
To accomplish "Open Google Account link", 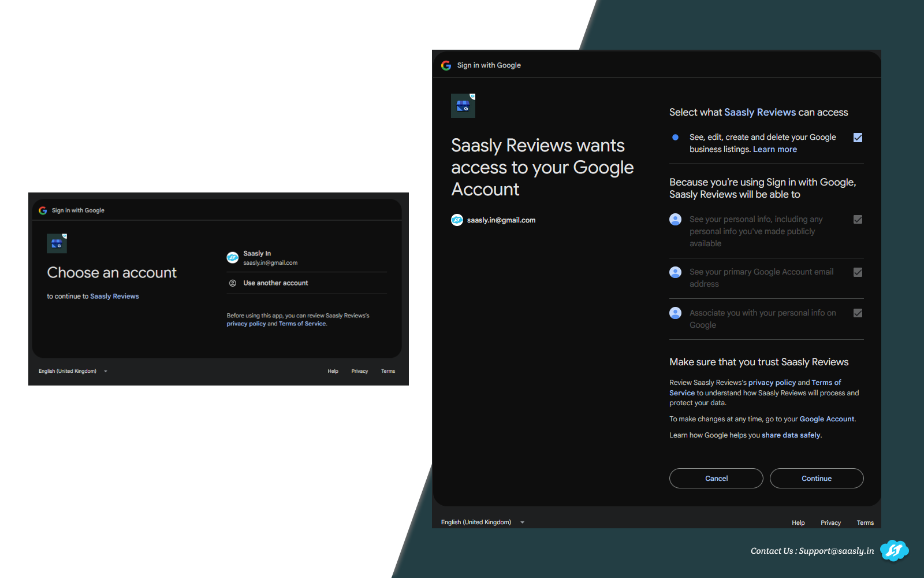I will [x=827, y=419].
